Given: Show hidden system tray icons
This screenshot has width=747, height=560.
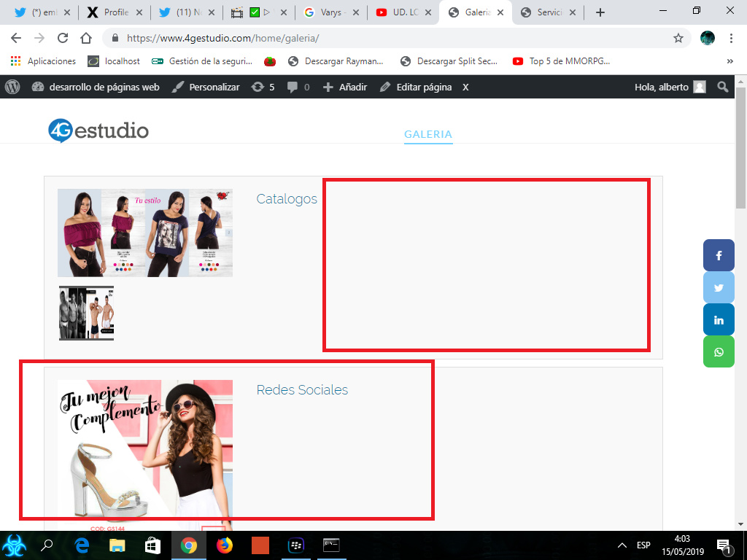Looking at the screenshot, I should pyautogui.click(x=622, y=545).
